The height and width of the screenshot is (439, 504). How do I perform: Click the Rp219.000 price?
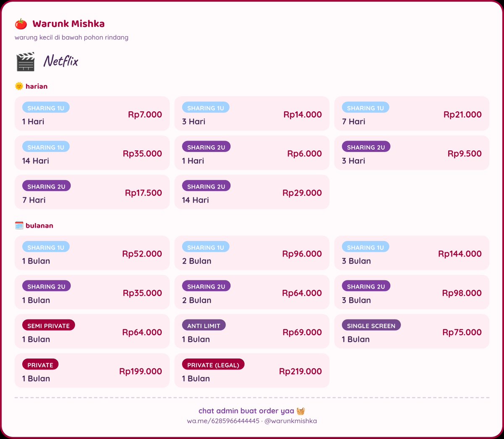coord(300,371)
